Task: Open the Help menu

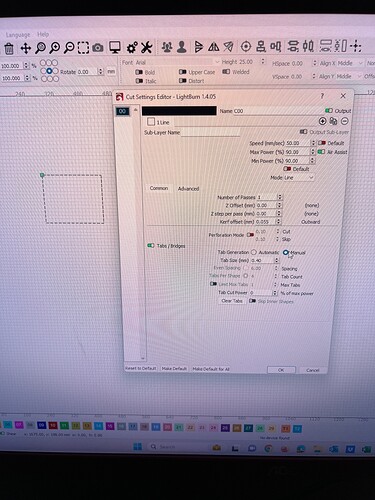Action: tap(43, 34)
